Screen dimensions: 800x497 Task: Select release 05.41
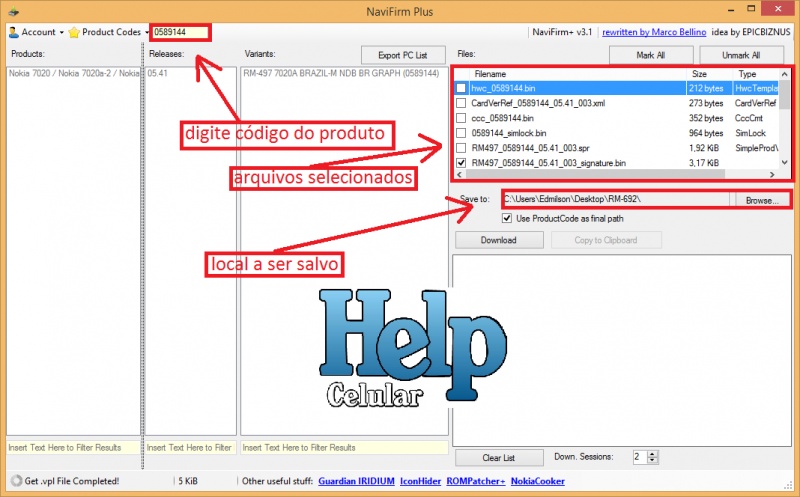158,73
